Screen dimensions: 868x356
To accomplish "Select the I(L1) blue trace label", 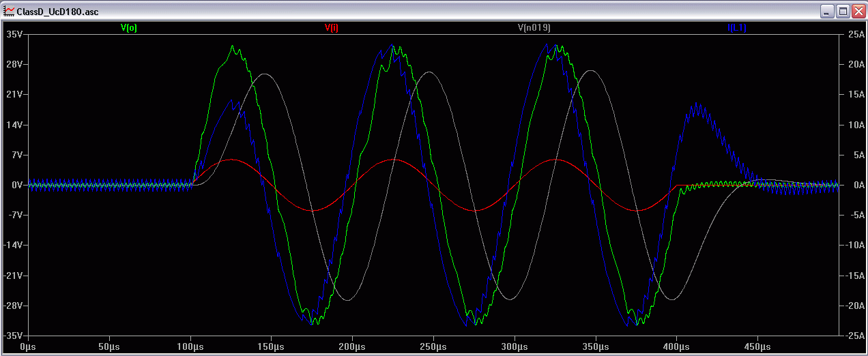I will pos(738,28).
